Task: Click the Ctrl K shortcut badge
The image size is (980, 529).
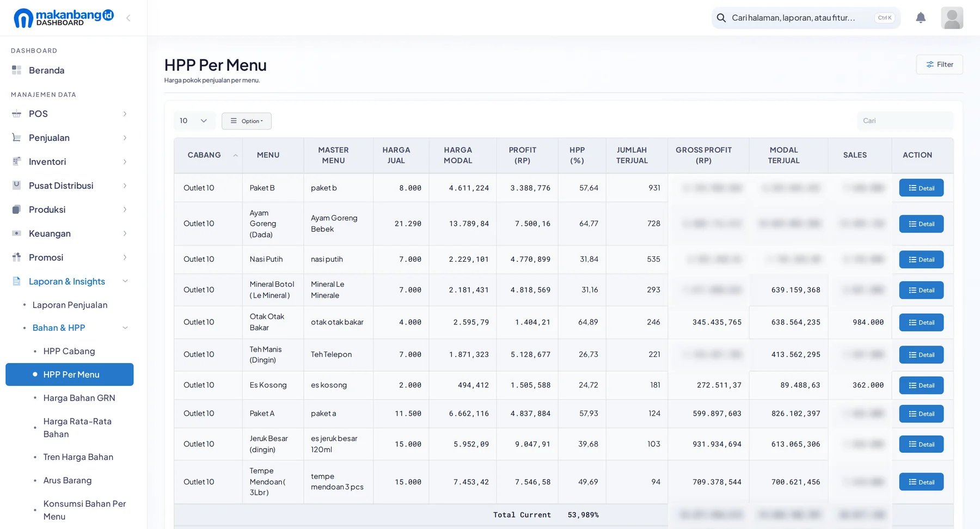Action: click(x=885, y=18)
